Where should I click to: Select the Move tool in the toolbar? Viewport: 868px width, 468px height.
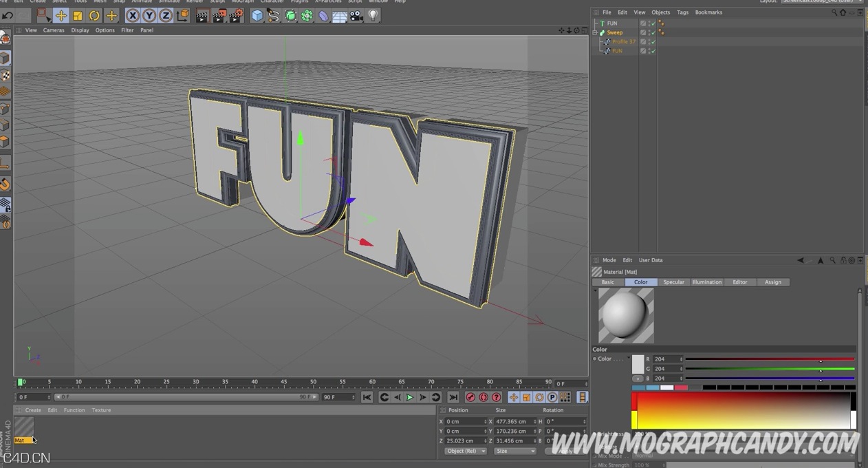coord(61,16)
